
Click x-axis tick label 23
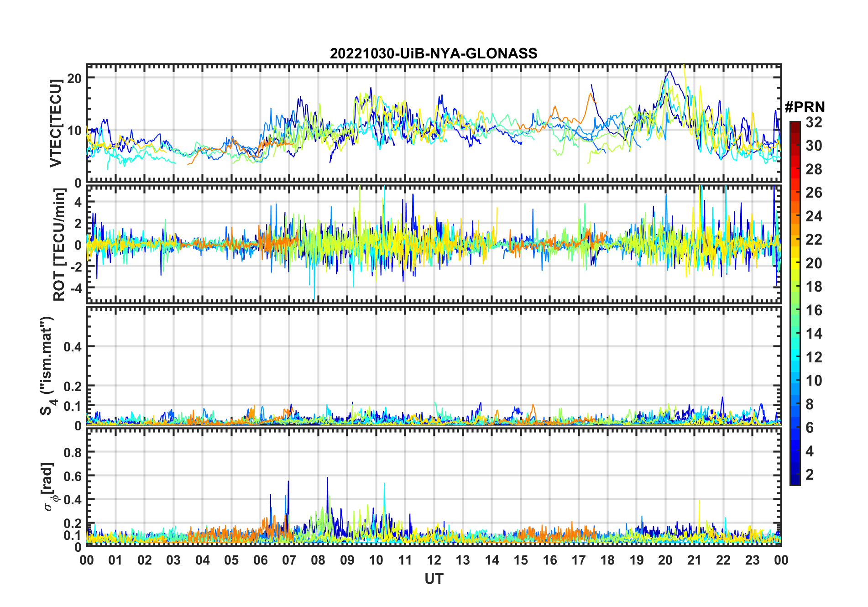(x=752, y=560)
